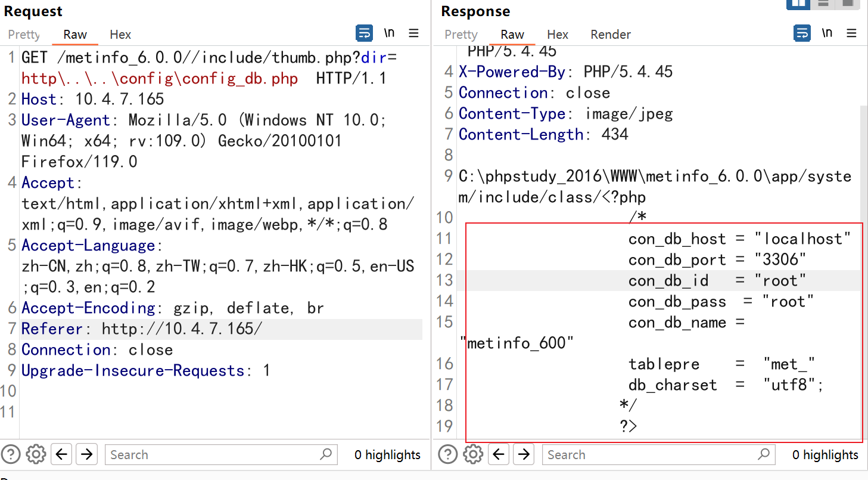Viewport: 868px width, 480px height.
Task: Click the con_db_pass = "root" line
Action: tap(721, 302)
